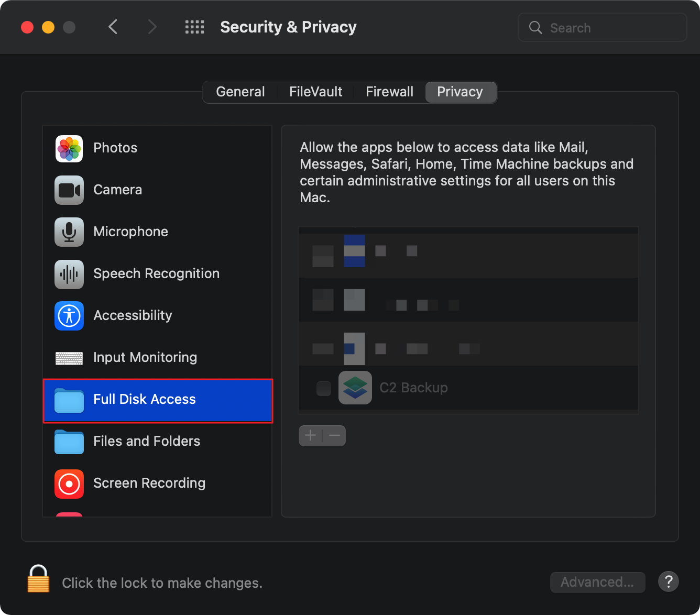Click the Camera icon in sidebar

(69, 190)
